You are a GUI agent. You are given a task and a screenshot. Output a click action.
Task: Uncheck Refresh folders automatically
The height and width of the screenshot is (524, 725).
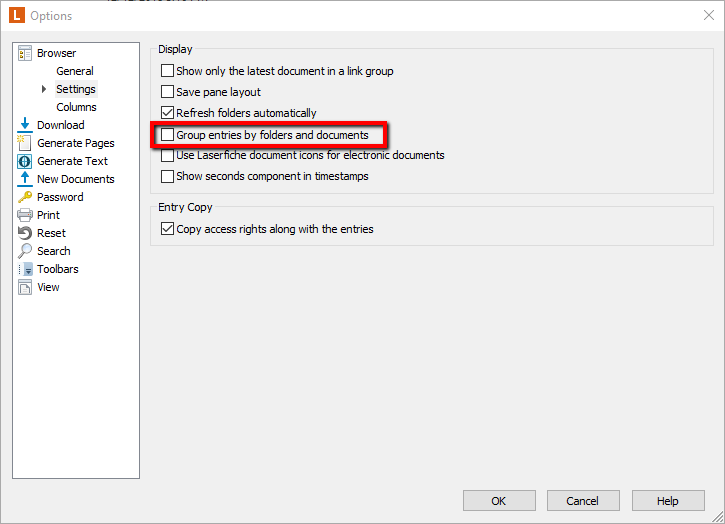tap(167, 113)
